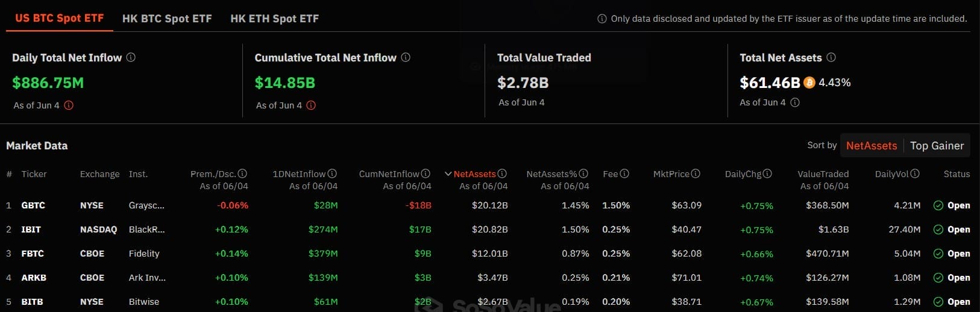Sort the list by NetAssets toggle
Viewport: 980px width, 312px height.
871,145
